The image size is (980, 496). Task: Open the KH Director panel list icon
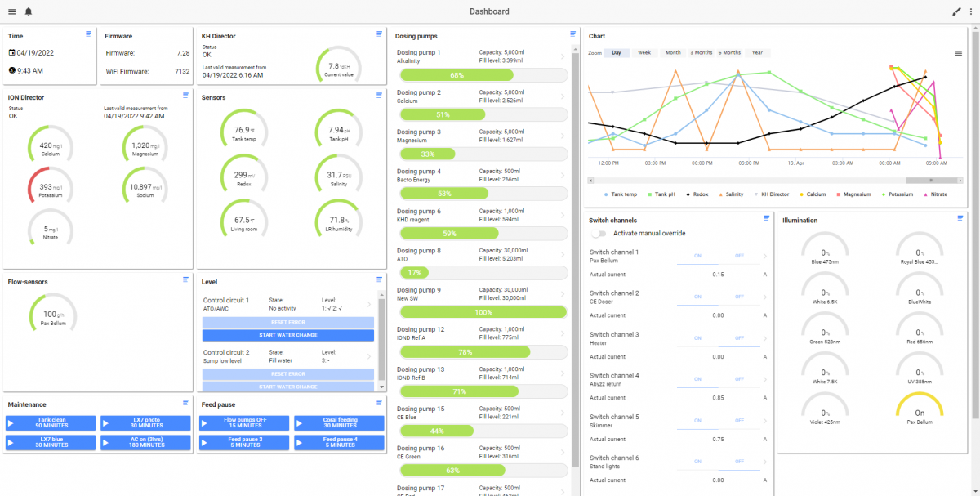379,34
